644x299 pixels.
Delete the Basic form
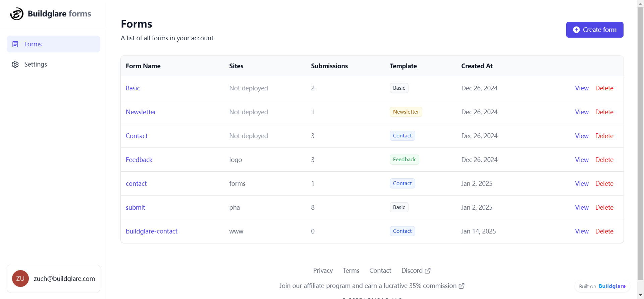(604, 88)
